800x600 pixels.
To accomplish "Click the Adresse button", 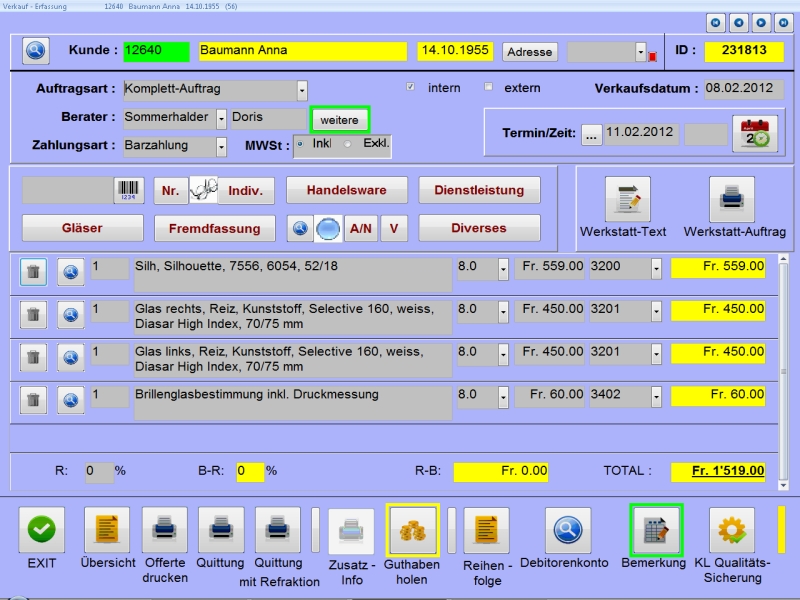I will pos(530,52).
